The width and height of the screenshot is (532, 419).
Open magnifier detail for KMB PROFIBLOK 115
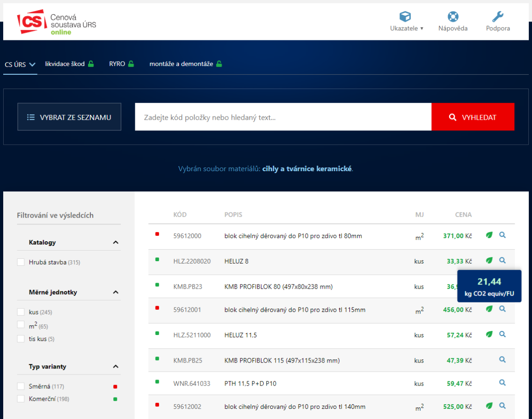pyautogui.click(x=502, y=360)
